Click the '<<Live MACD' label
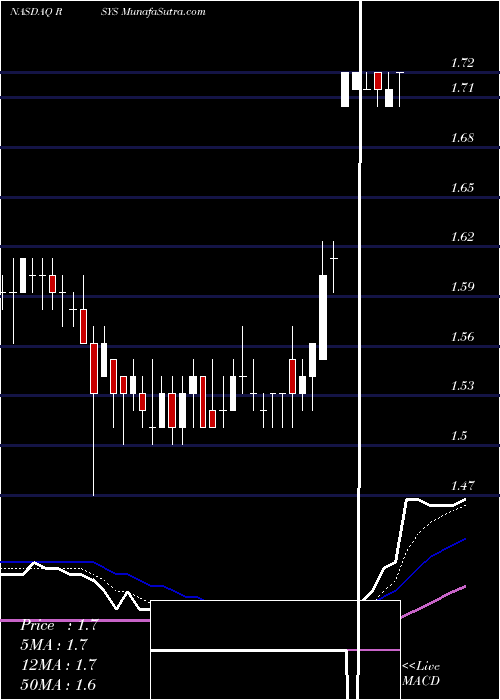500x700 pixels. pos(421,674)
